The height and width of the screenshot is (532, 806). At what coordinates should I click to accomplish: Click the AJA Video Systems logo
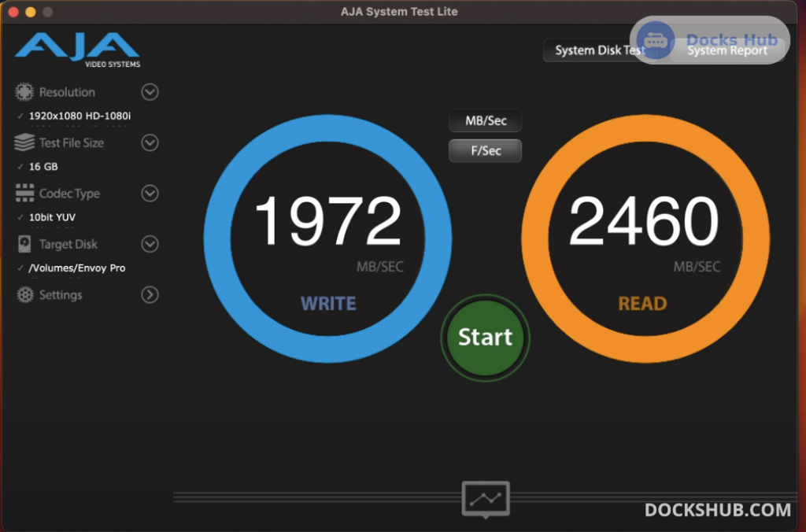(x=78, y=50)
